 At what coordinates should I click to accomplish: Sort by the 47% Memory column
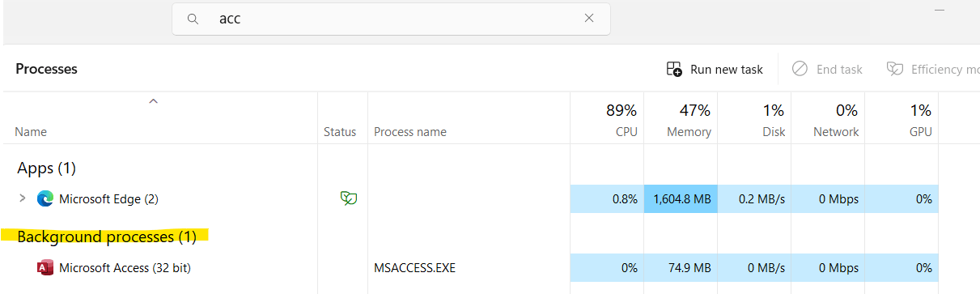[689, 120]
